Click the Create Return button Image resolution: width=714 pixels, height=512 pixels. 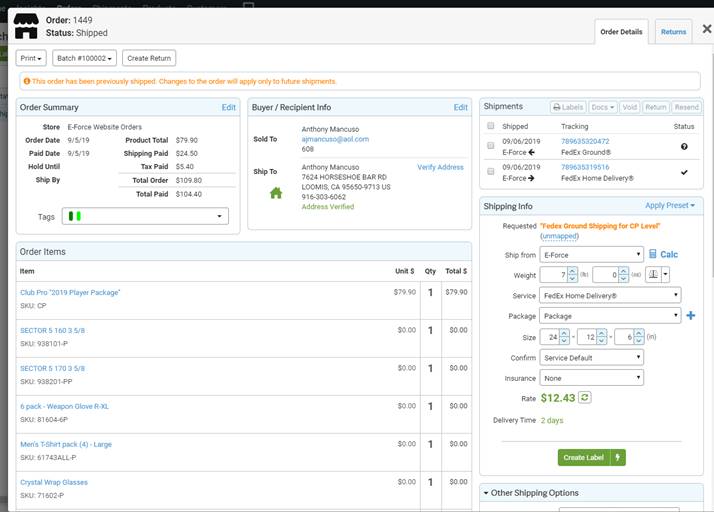149,58
